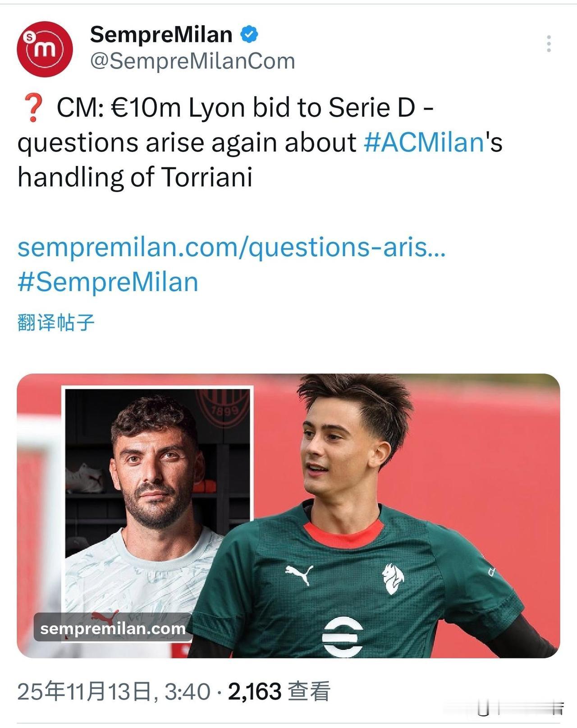577x728 pixels.
Task: Open the #SempreMilan hashtag
Action: coord(108,282)
